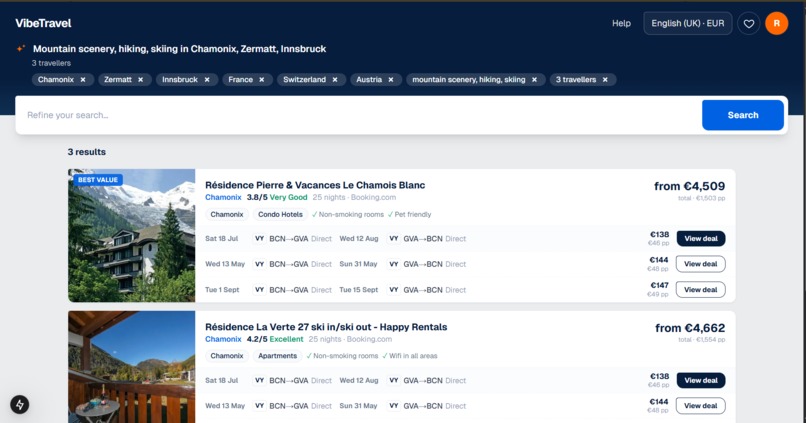
Task: Click the sparkle icon beside the search title
Action: point(21,49)
